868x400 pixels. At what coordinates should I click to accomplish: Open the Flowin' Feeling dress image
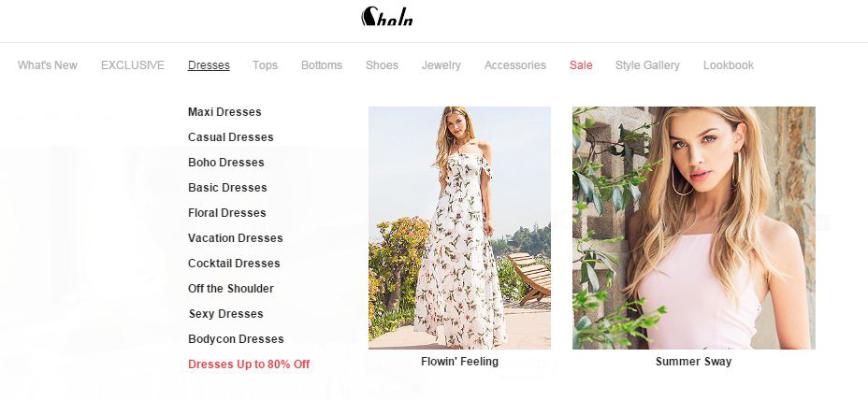[x=459, y=227]
